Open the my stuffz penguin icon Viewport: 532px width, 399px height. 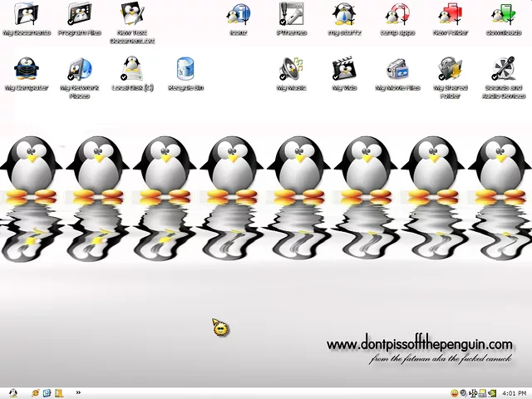[x=344, y=14]
